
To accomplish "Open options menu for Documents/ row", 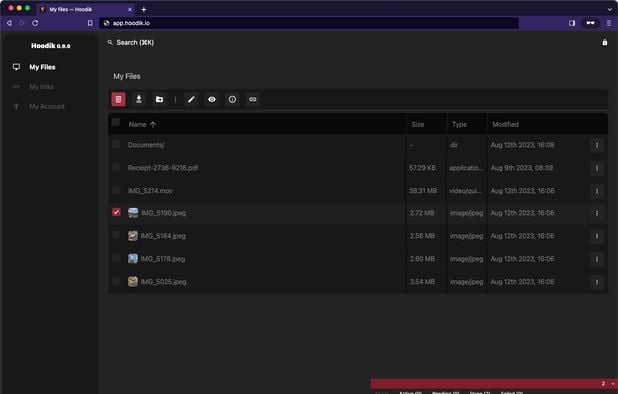I will click(x=597, y=145).
